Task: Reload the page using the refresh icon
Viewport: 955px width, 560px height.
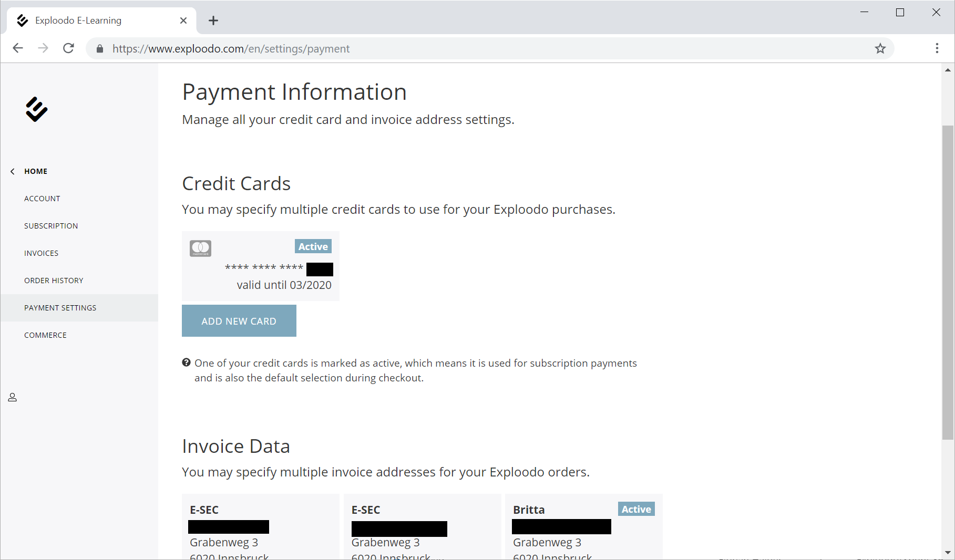Action: click(x=68, y=48)
